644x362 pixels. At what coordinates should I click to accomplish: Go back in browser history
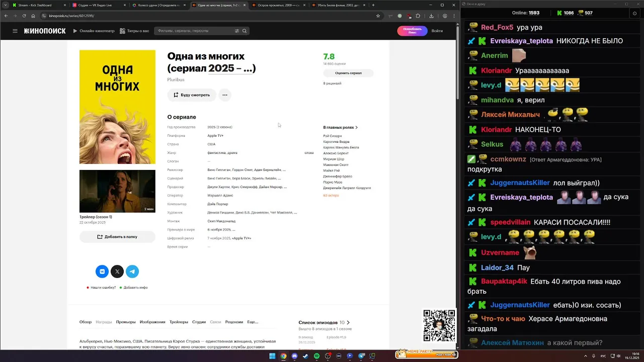tap(6, 16)
